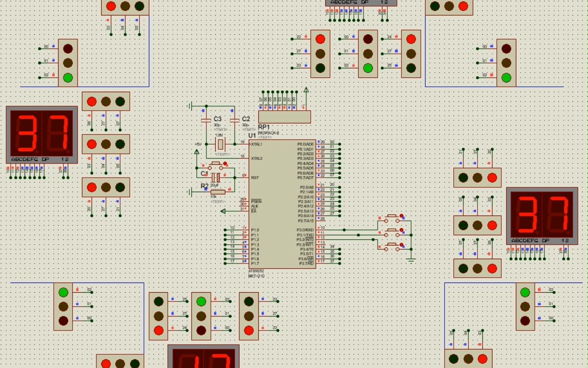This screenshot has height=368, width=588.
Task: Click the RST pin label on U1
Action: [x=254, y=178]
